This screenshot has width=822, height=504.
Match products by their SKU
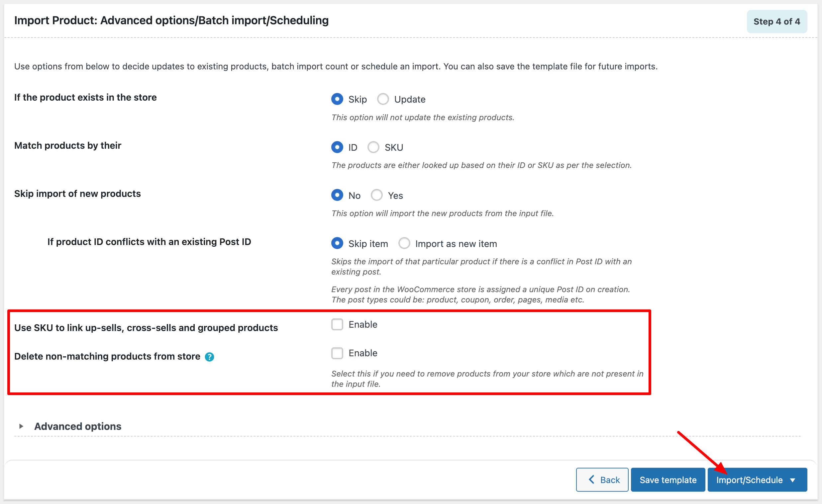373,147
